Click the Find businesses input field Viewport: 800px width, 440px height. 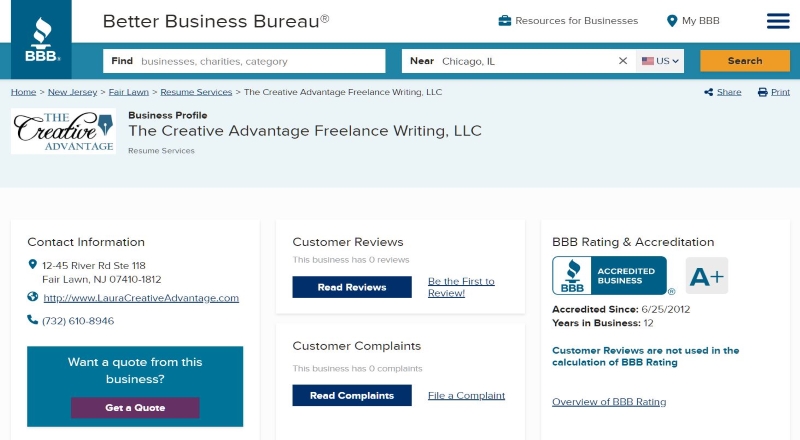[244, 61]
